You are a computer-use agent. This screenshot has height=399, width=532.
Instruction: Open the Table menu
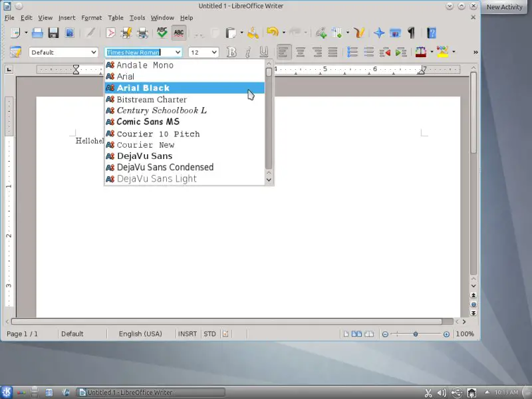point(116,18)
